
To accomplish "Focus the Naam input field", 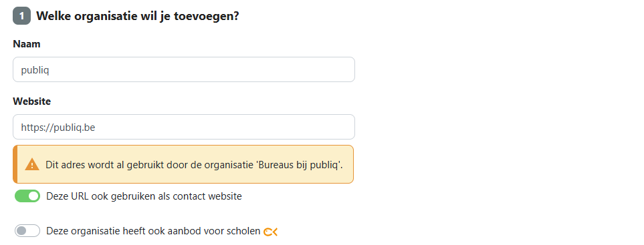I will pyautogui.click(x=184, y=69).
